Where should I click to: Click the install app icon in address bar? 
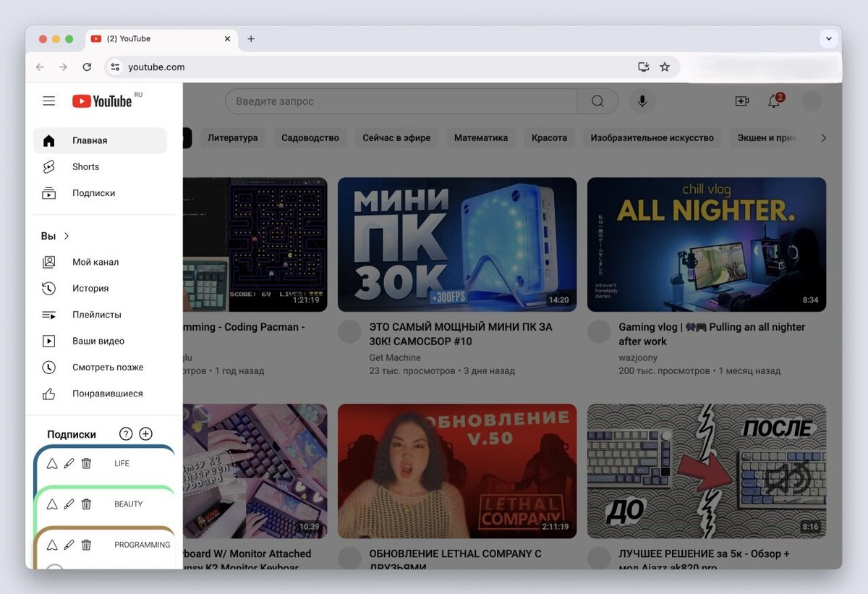click(643, 67)
